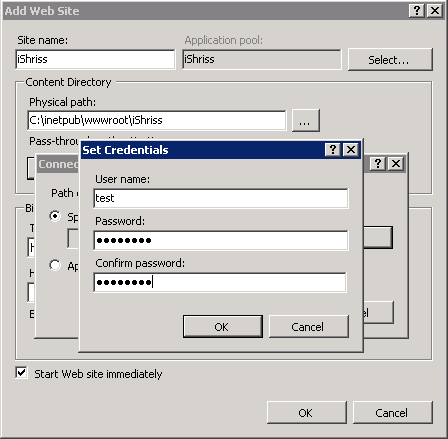Open the physical path browse ellipsis button

click(306, 120)
